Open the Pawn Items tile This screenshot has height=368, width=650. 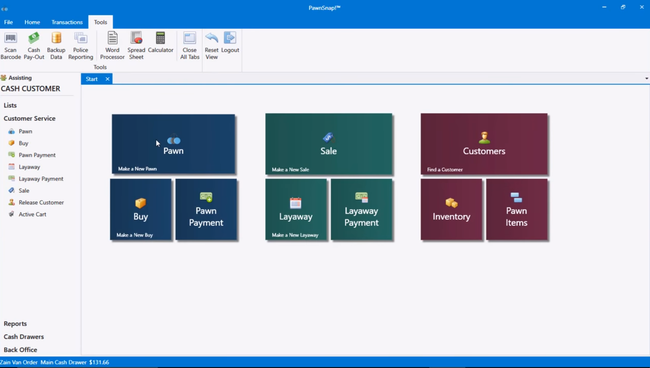tap(517, 209)
